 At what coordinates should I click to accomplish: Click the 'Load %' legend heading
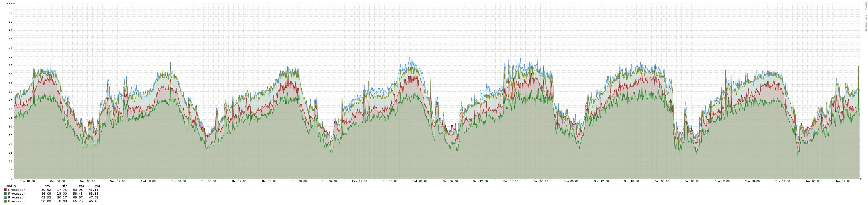point(10,186)
